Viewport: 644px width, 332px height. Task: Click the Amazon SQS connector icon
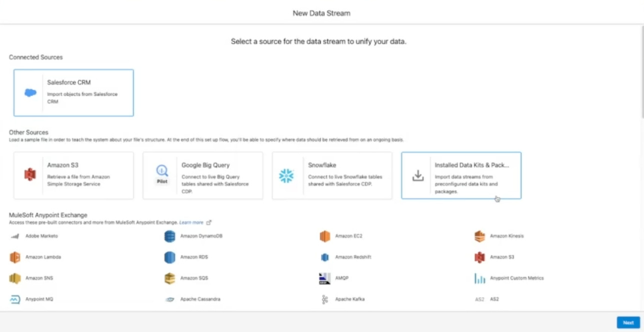[170, 278]
